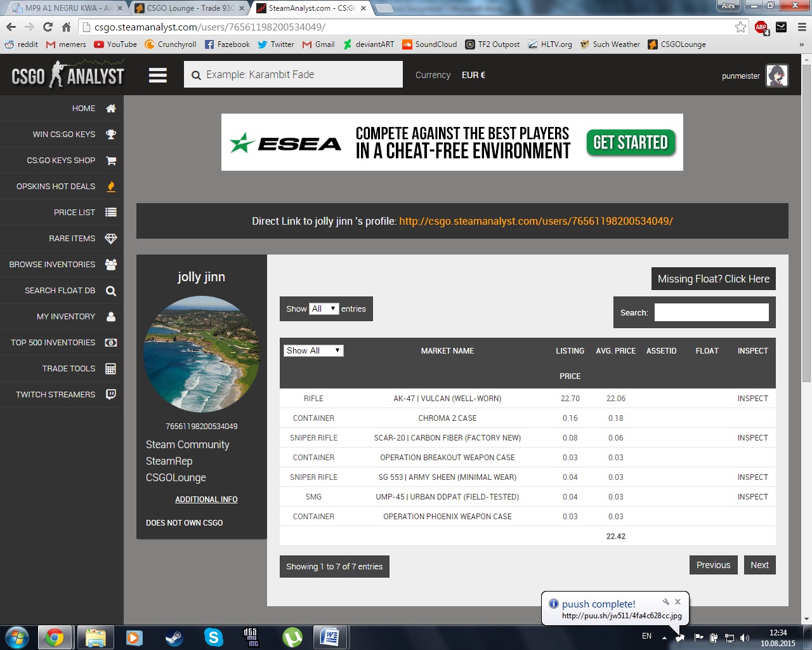812x650 pixels.
Task: Click the trophy icon for Win CS:GO Keys
Action: (x=111, y=135)
